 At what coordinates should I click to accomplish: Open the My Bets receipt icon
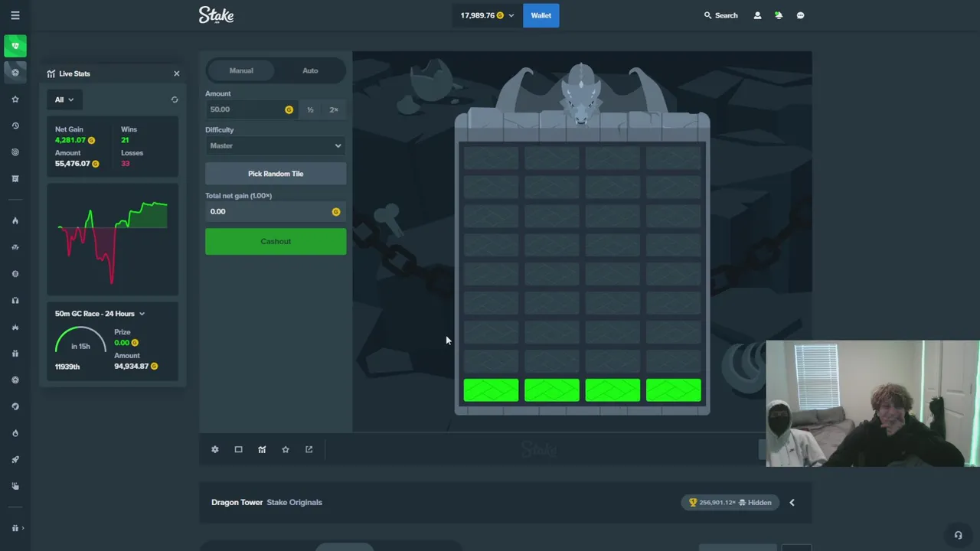pyautogui.click(x=15, y=178)
